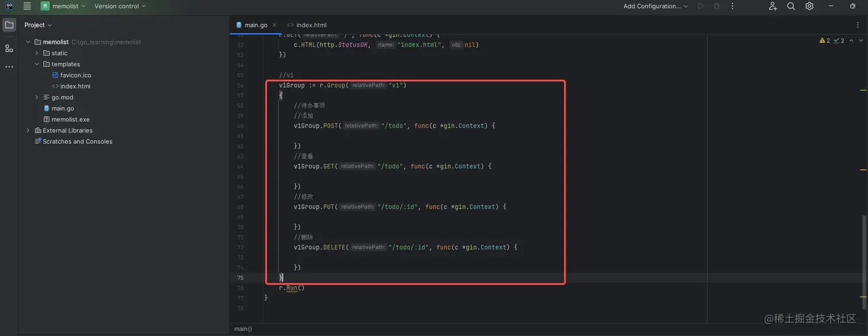Screen dimensions: 868x336
Task: Go to previous highlighted problem arrow
Action: [851, 41]
